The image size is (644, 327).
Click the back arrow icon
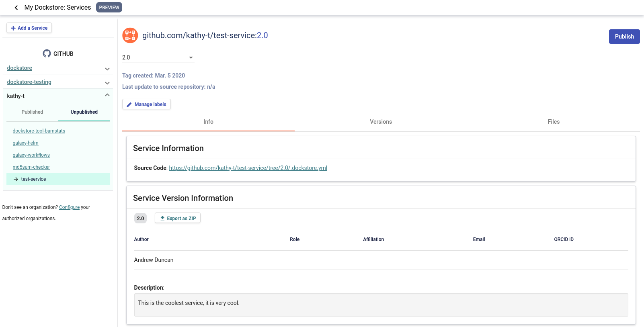tap(16, 8)
